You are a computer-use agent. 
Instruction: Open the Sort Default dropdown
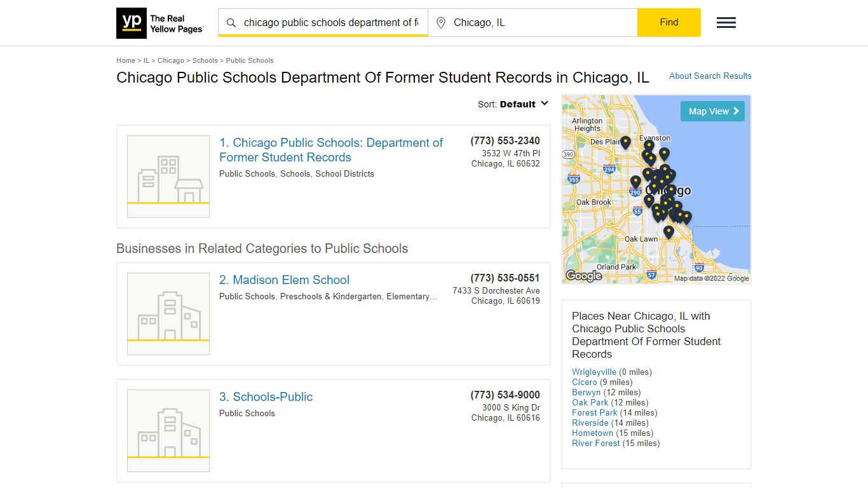click(513, 104)
